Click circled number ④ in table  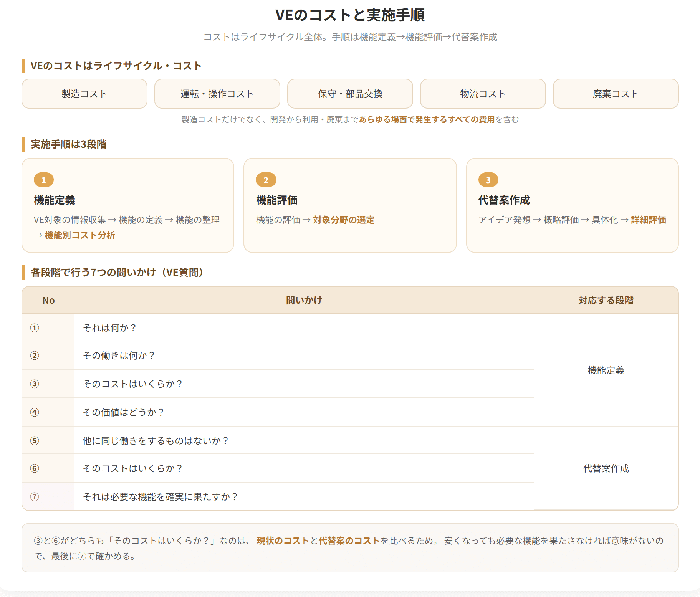click(35, 412)
